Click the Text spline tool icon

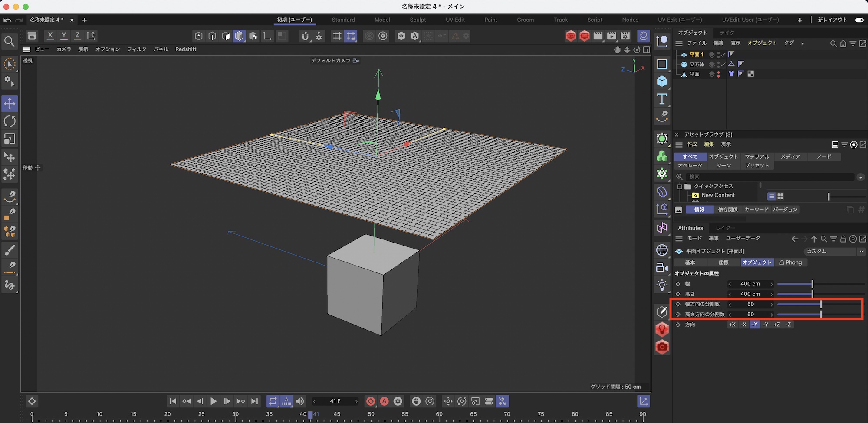click(x=662, y=99)
